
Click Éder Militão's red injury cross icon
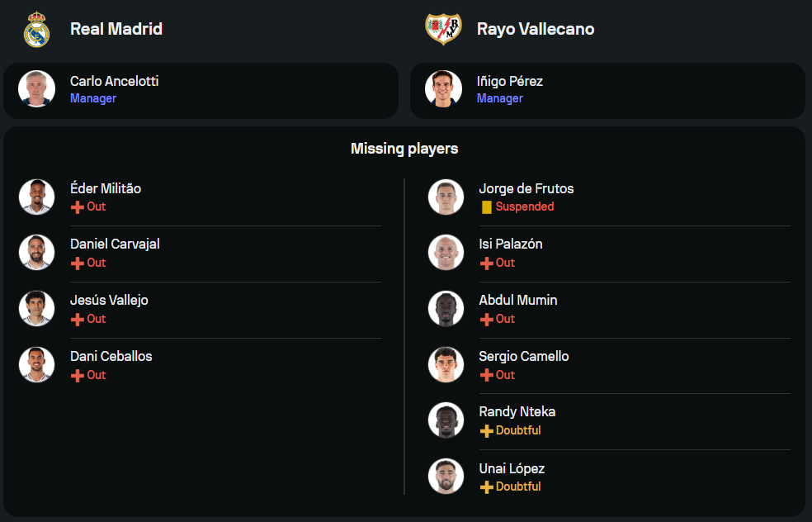pyautogui.click(x=78, y=207)
